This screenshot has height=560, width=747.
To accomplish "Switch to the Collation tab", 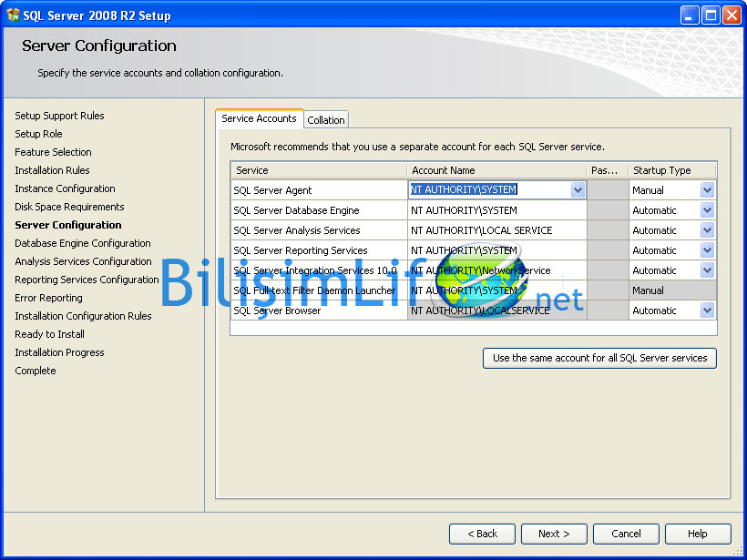I will (x=326, y=120).
